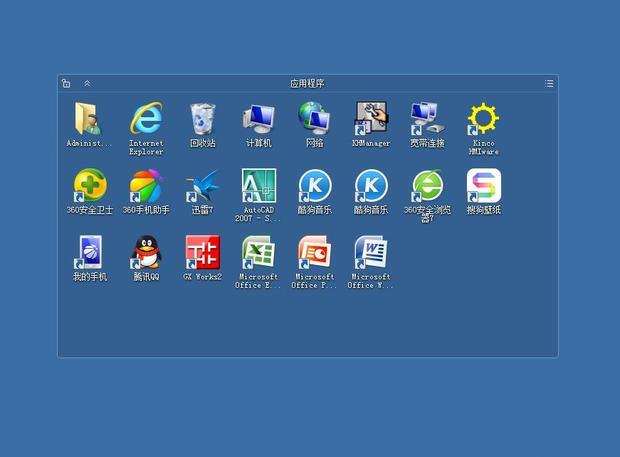
Task: Open the 宽带连接 broadband connection shortcut
Action: pos(427,118)
